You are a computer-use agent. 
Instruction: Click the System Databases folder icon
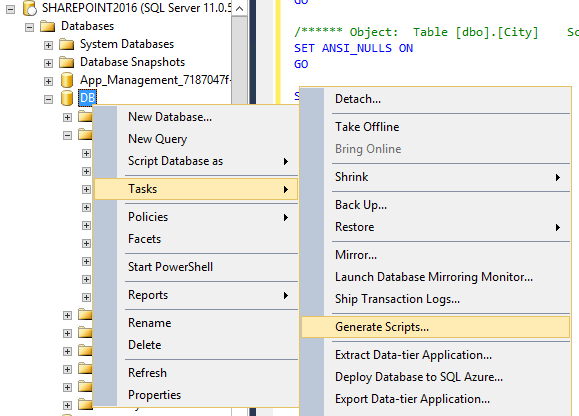(66, 44)
